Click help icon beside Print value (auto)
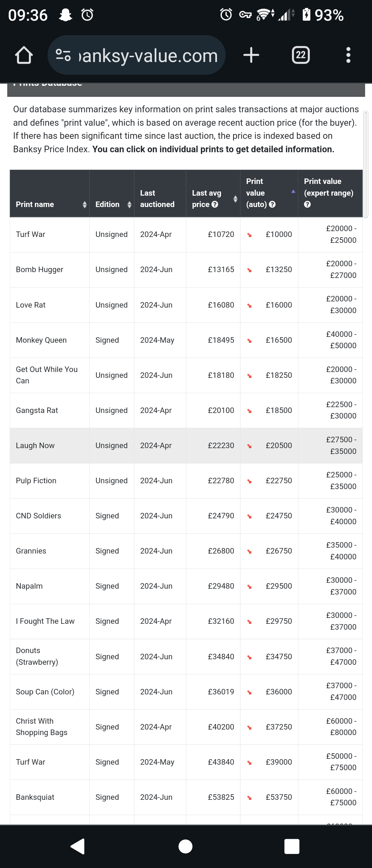This screenshot has width=372, height=868. tap(272, 205)
